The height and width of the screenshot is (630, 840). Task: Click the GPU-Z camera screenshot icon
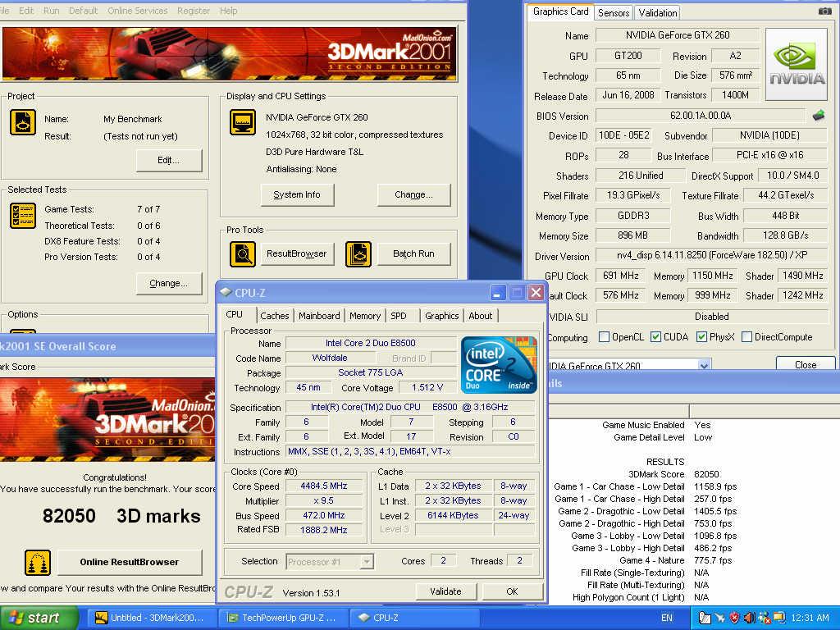tap(825, 11)
